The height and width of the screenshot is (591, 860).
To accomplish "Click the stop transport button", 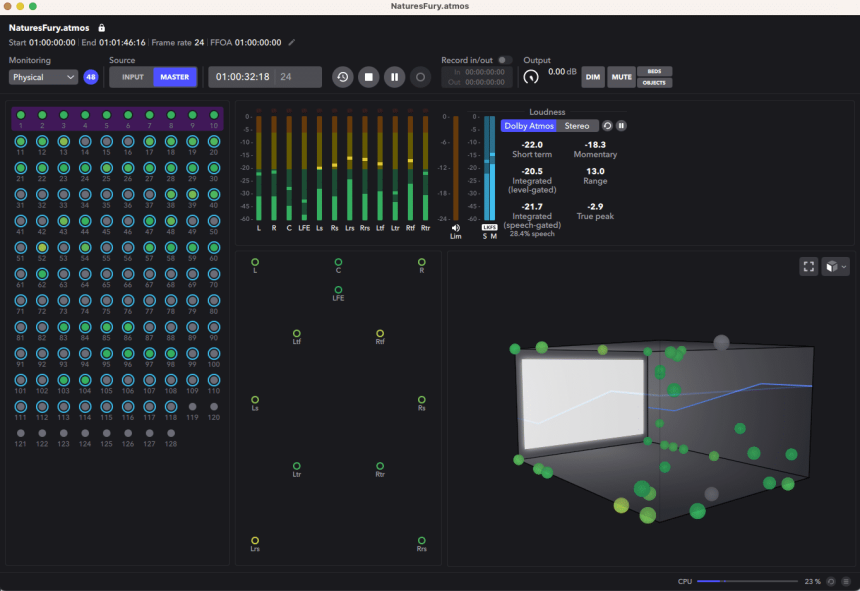I will click(368, 77).
